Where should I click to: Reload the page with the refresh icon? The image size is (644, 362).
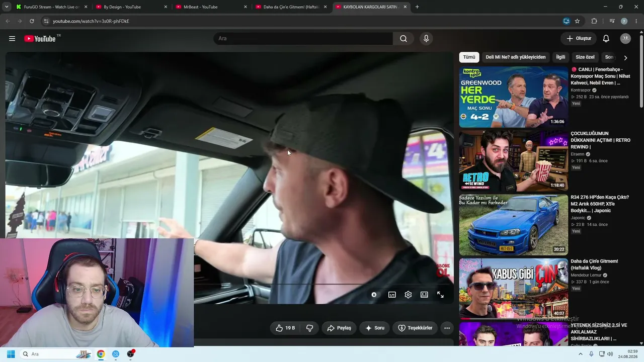(32, 21)
